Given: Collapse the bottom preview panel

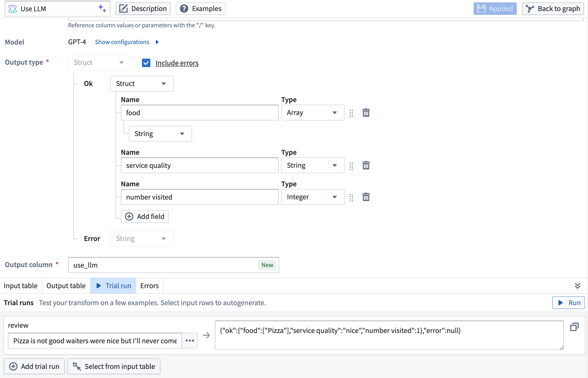Looking at the screenshot, I should point(577,286).
